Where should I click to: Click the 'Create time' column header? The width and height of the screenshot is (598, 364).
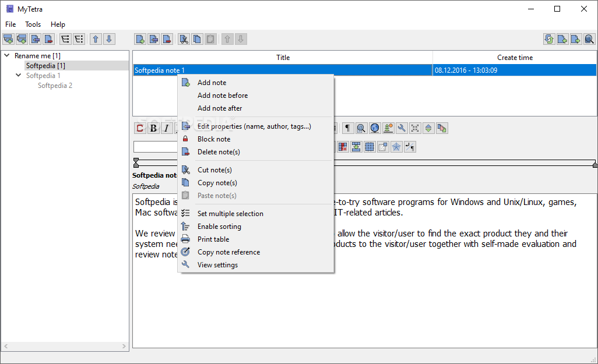[x=515, y=58]
